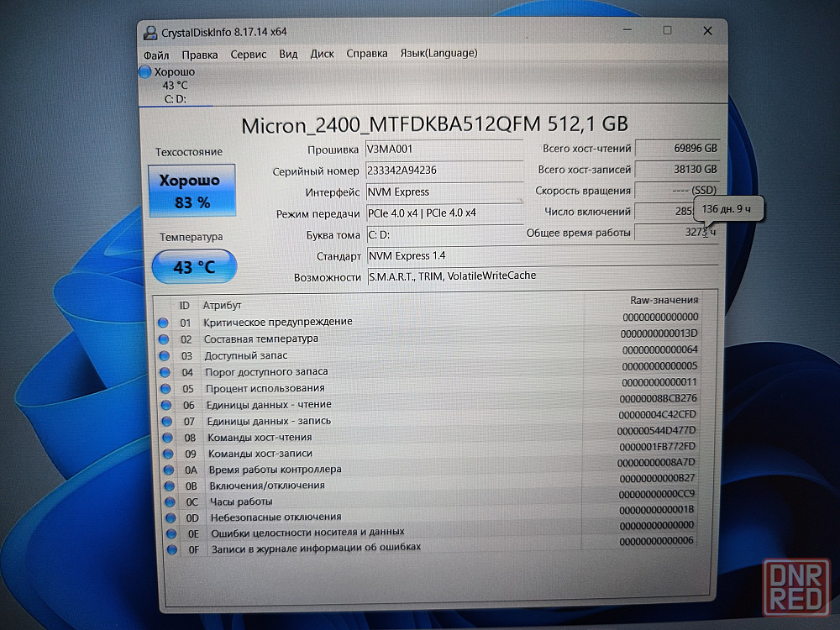Click status dot for Небезопасные отключения
The image size is (840, 630).
tap(171, 518)
